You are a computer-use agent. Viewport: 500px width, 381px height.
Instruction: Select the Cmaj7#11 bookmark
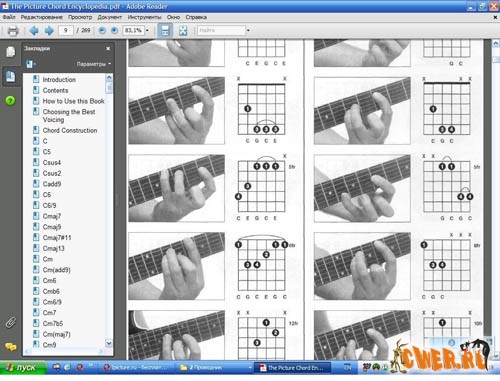point(57,238)
